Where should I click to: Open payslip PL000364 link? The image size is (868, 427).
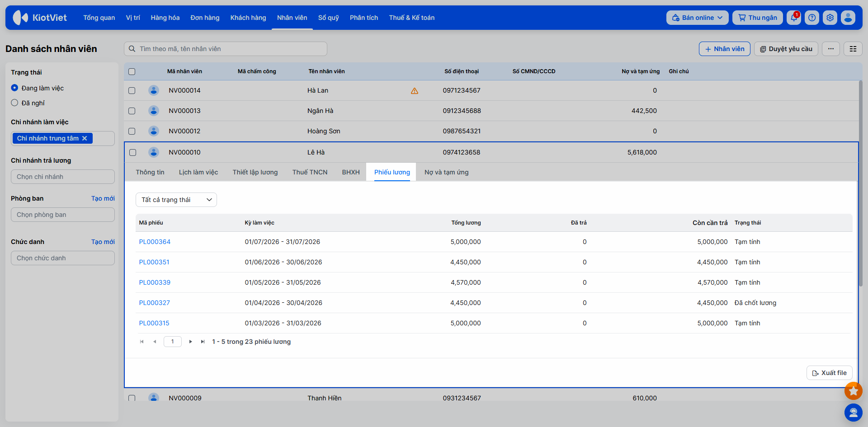click(155, 242)
